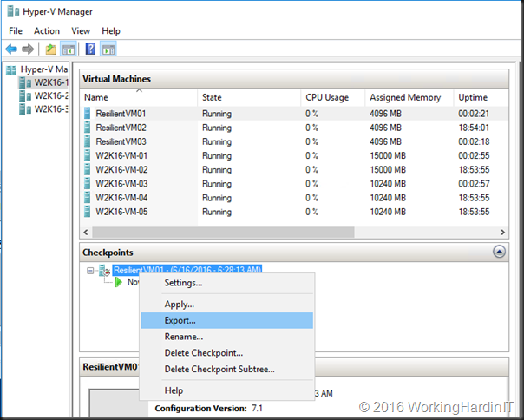Viewport: 524px width, 420px height.
Task: Select the ResilientVM03 virtual machine name
Action: tap(121, 141)
